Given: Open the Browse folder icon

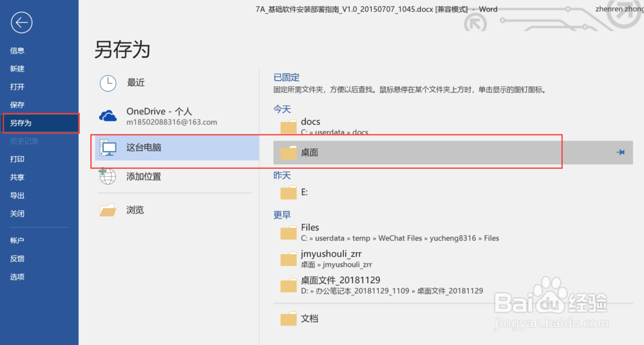Looking at the screenshot, I should pos(108,210).
